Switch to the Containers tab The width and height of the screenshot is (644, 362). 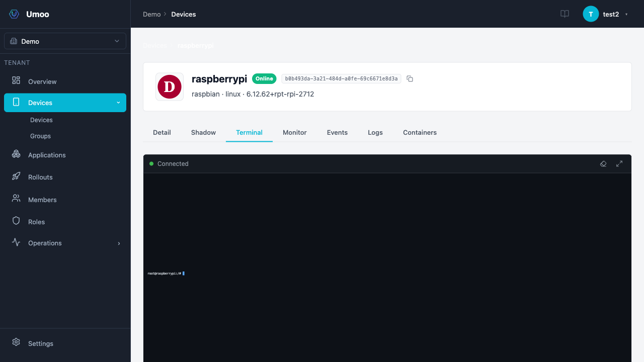420,133
